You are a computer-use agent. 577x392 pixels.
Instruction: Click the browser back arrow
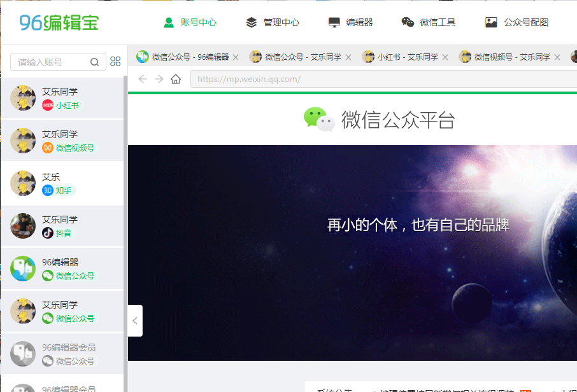142,79
